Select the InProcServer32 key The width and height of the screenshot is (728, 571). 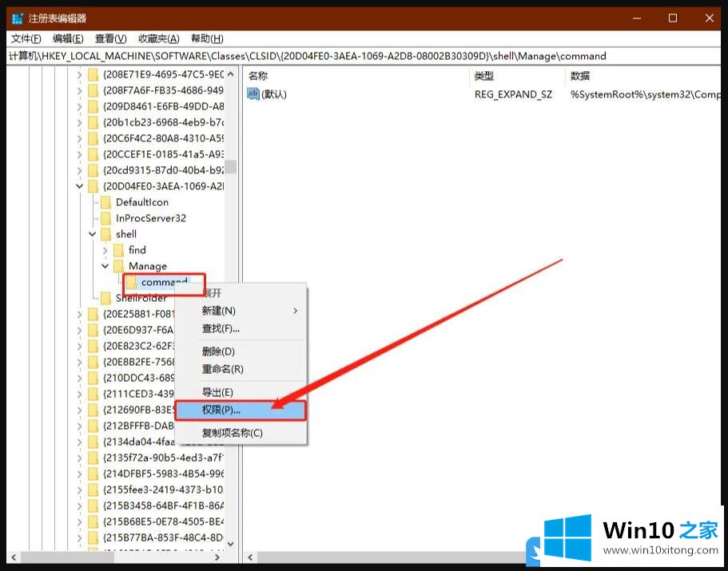tap(150, 219)
